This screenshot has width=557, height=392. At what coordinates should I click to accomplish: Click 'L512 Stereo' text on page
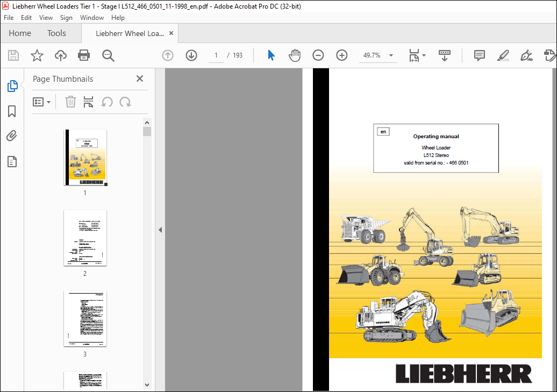coord(436,155)
